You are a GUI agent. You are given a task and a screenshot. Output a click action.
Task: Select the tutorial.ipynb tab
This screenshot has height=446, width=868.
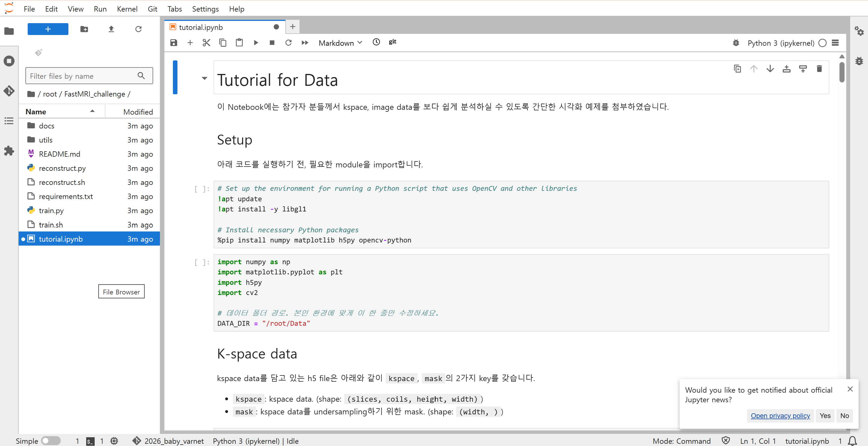click(x=224, y=27)
